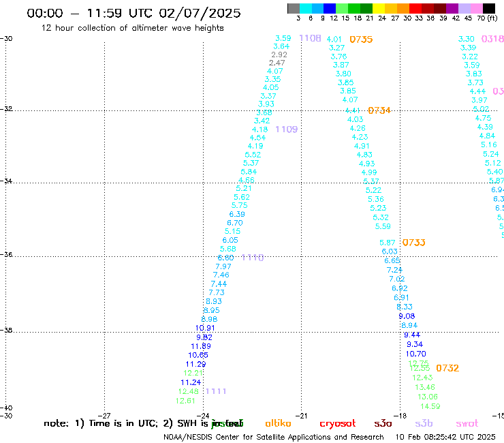Click the wave height value 5.59
Screen dimensions: 504x443
[383, 226]
